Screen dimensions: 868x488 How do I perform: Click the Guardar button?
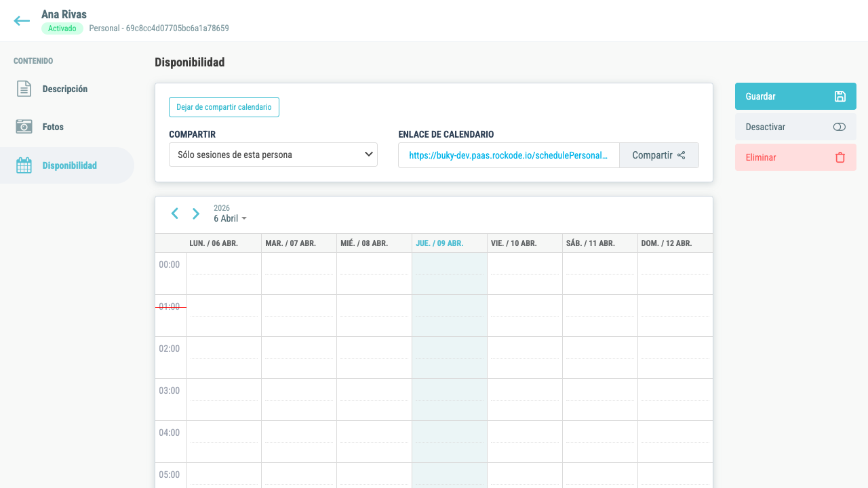pos(795,96)
